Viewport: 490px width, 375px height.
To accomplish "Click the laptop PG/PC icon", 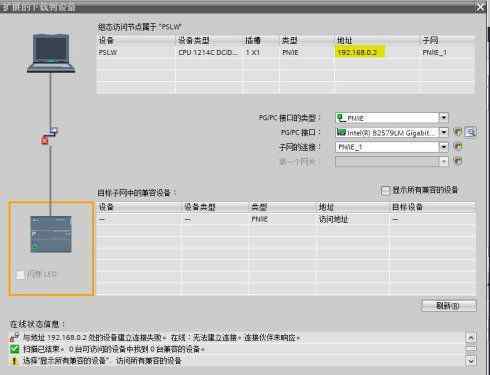I will pyautogui.click(x=51, y=53).
